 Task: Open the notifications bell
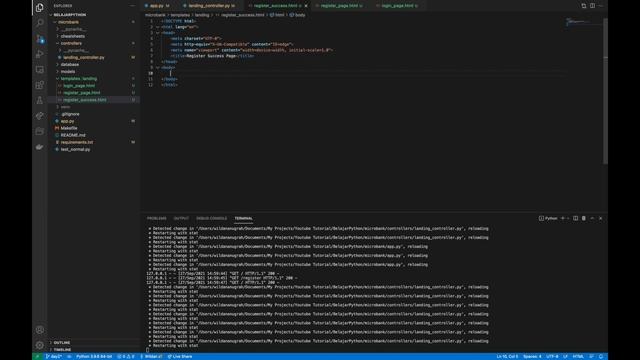(x=601, y=357)
